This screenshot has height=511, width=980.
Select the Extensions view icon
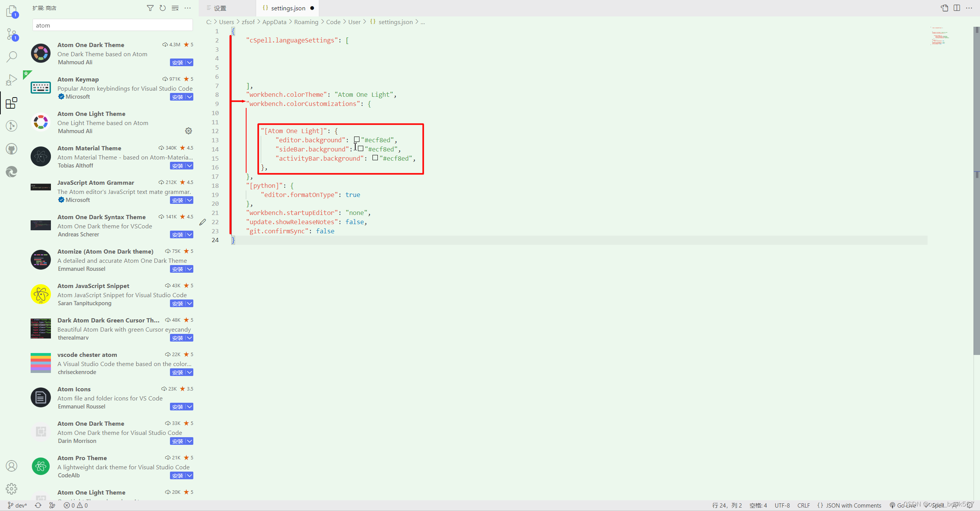[12, 103]
